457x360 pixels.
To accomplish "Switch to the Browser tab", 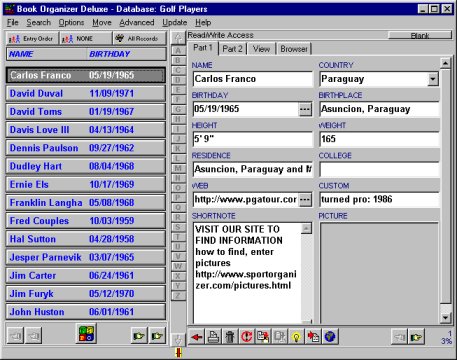I will (x=294, y=49).
